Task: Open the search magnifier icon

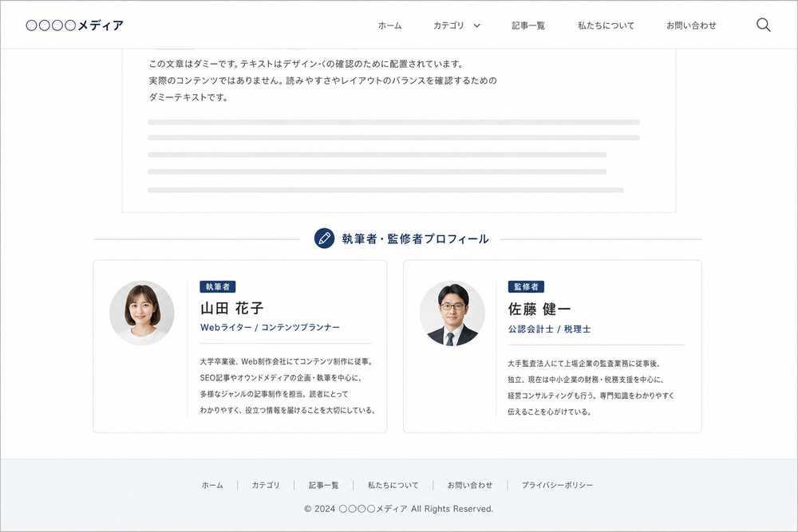Action: point(763,25)
